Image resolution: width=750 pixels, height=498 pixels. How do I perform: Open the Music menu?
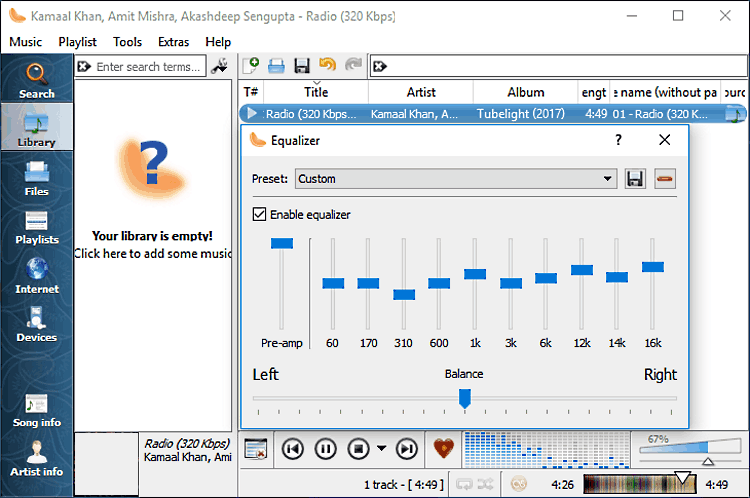(x=25, y=42)
